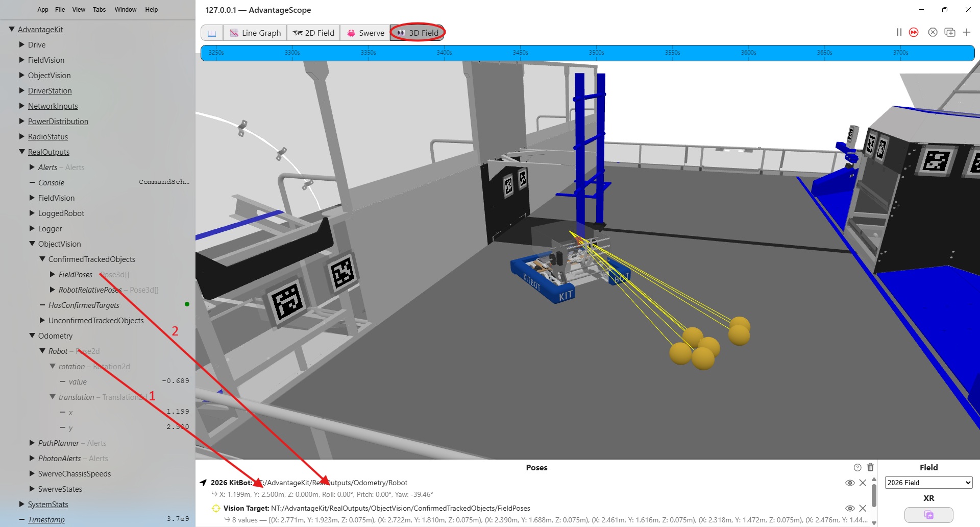The height and width of the screenshot is (527, 980).
Task: Open the File menu
Action: click(x=60, y=9)
